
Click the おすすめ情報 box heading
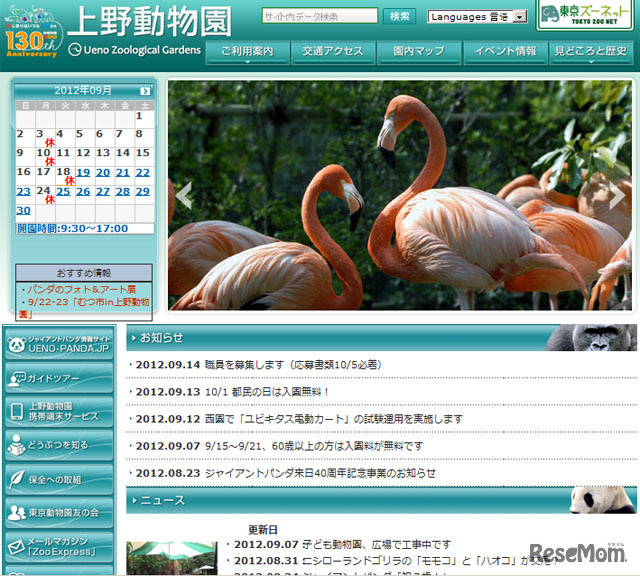pos(84,273)
